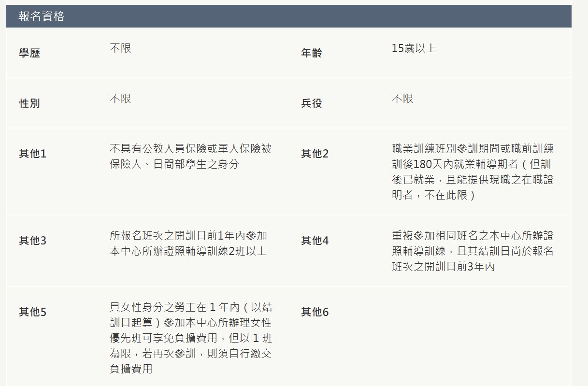The height and width of the screenshot is (386, 588).
Task: Click the 報名資格 section header
Action: click(x=42, y=16)
